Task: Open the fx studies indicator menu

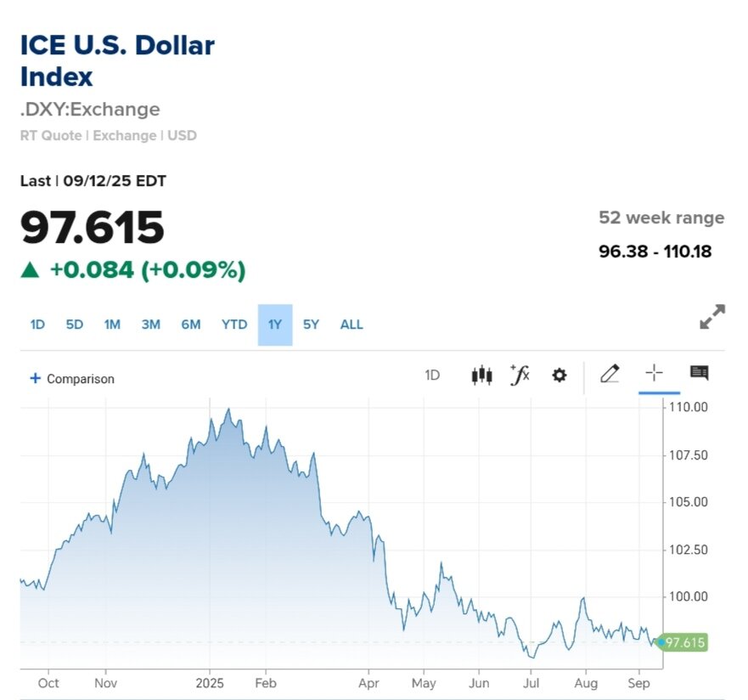Action: (520, 375)
